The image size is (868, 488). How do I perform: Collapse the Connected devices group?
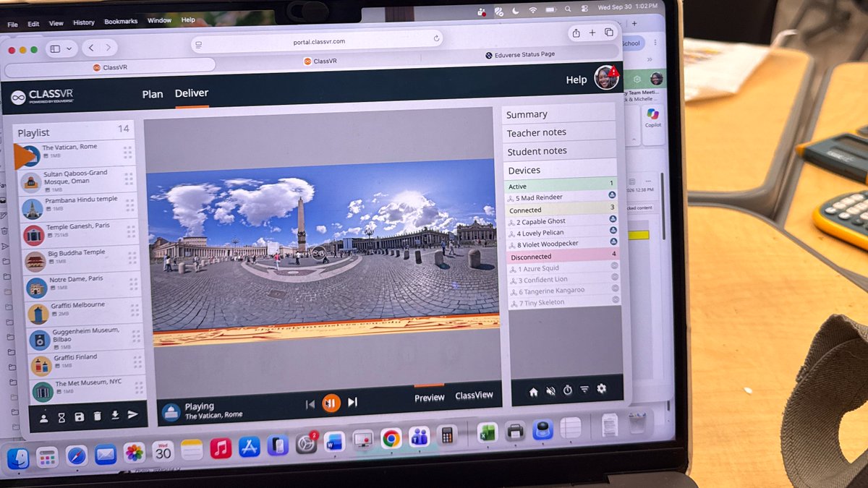tap(562, 210)
